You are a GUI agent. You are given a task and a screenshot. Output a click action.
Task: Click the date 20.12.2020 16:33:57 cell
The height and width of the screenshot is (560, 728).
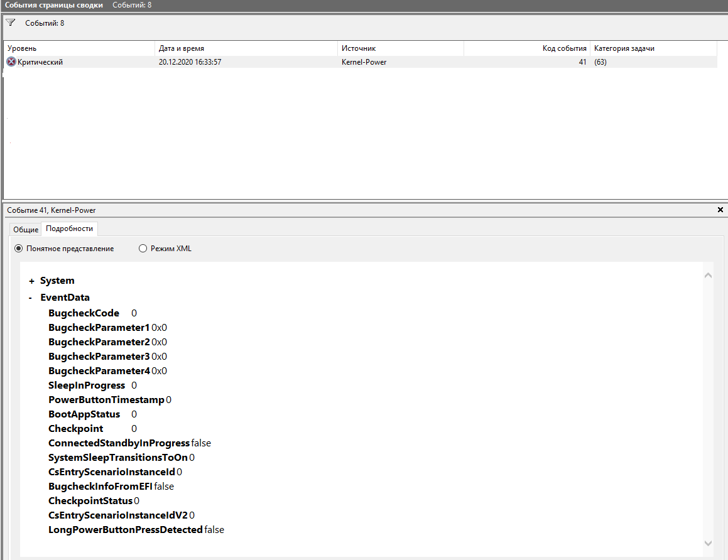point(190,62)
